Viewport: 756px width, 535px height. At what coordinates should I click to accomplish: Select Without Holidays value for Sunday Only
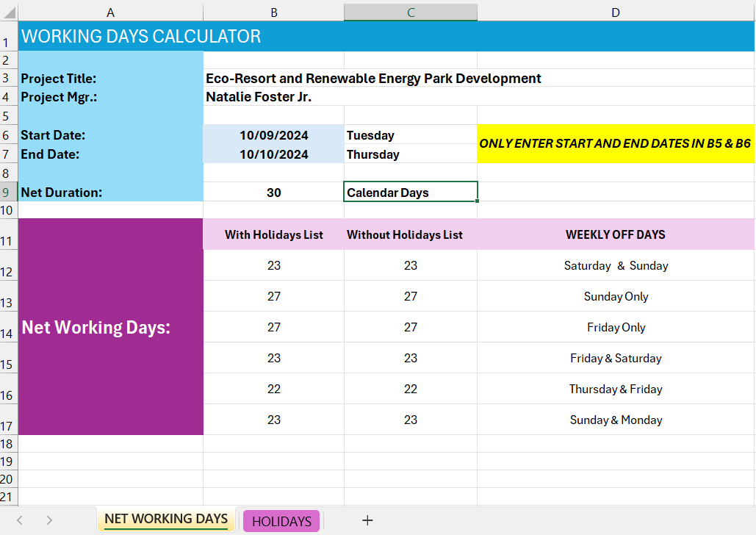click(x=411, y=296)
